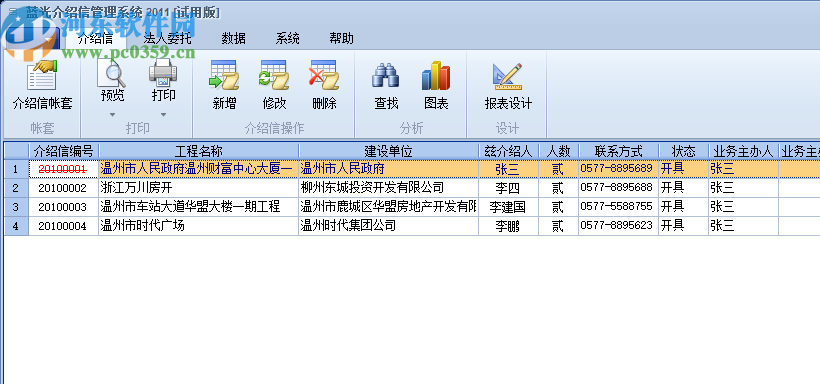Screen dimensions: 820x384
Task: Click phone number 0577-8895689
Action: point(618,169)
